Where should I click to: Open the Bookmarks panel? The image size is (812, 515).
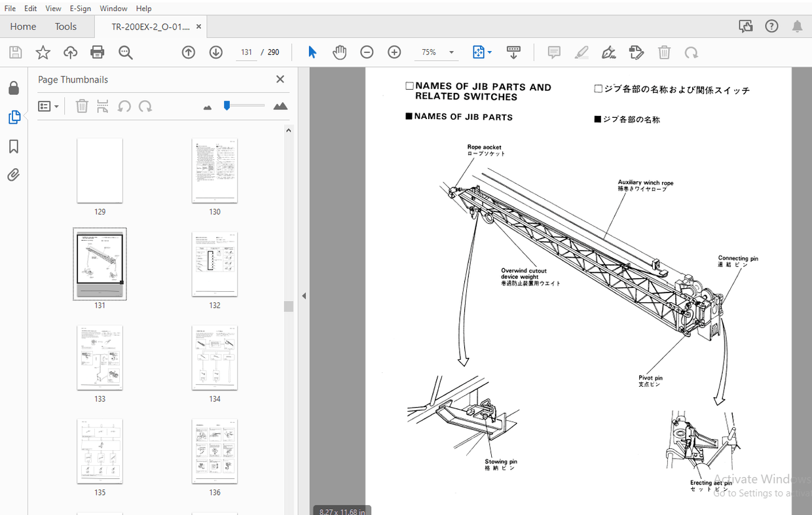click(14, 147)
